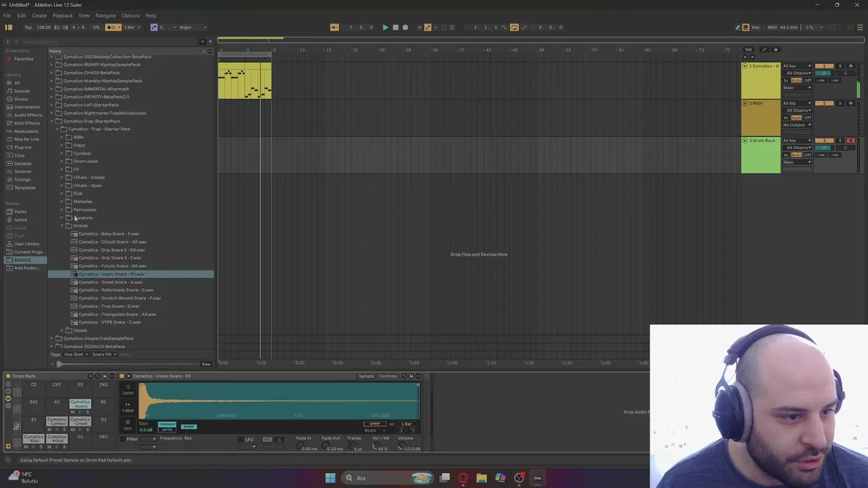Select the tempo field showing 138.00

[x=43, y=27]
